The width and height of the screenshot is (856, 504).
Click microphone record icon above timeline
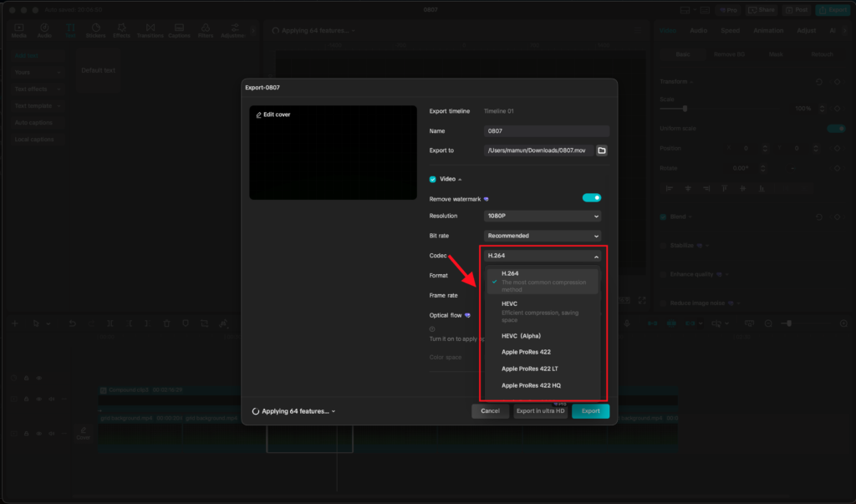627,323
